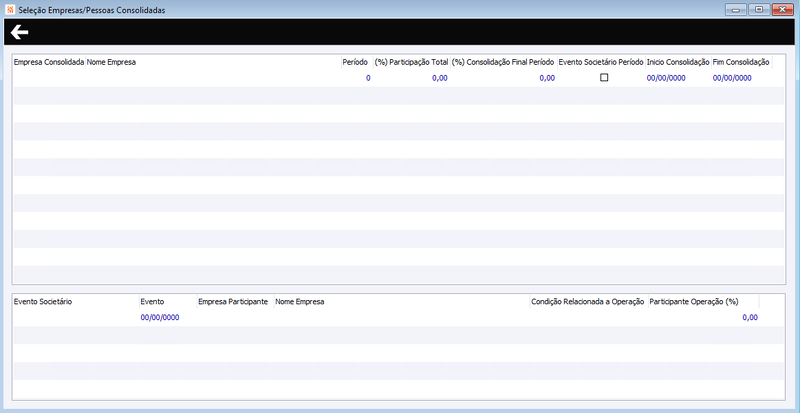Screen dimensions: 800x413
Task: Toggle the Evento Societário Período checkbox
Action: [x=604, y=78]
